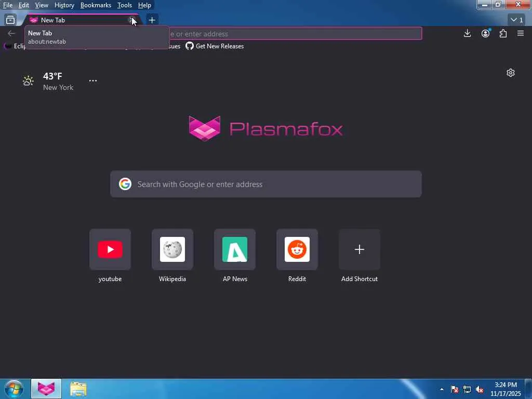The image size is (532, 399).
Task: Click the 3:24 PM taskbar clock
Action: pos(506,389)
